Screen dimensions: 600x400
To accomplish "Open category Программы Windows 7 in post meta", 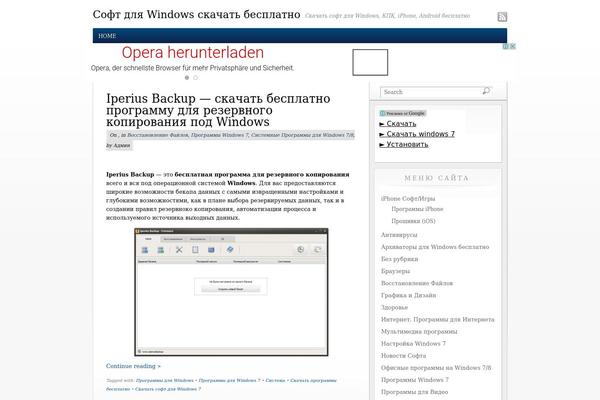I will click(x=220, y=135).
